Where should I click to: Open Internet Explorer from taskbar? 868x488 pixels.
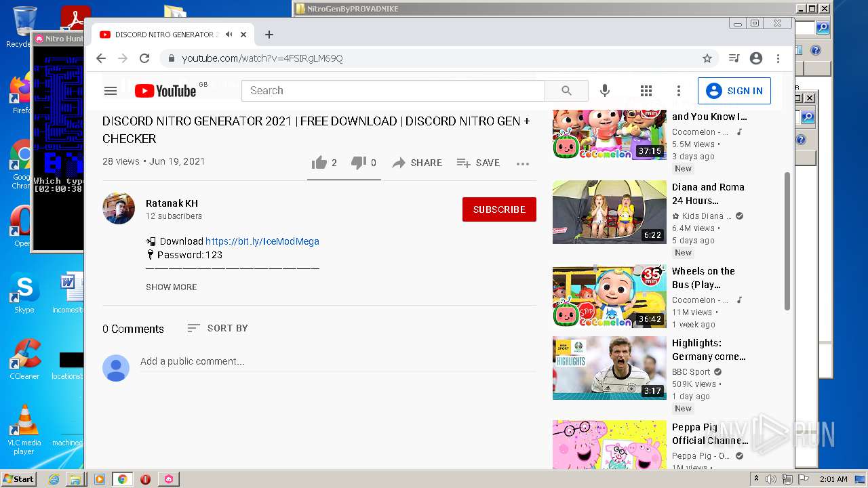pyautogui.click(x=54, y=479)
